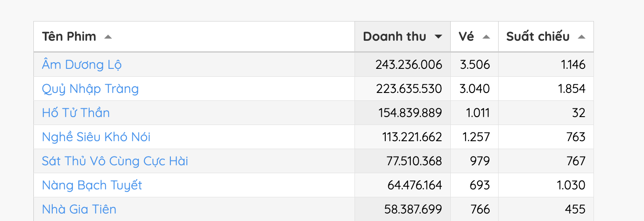Click revenue cell 113.221.662
The width and height of the screenshot is (644, 221).
click(x=412, y=137)
